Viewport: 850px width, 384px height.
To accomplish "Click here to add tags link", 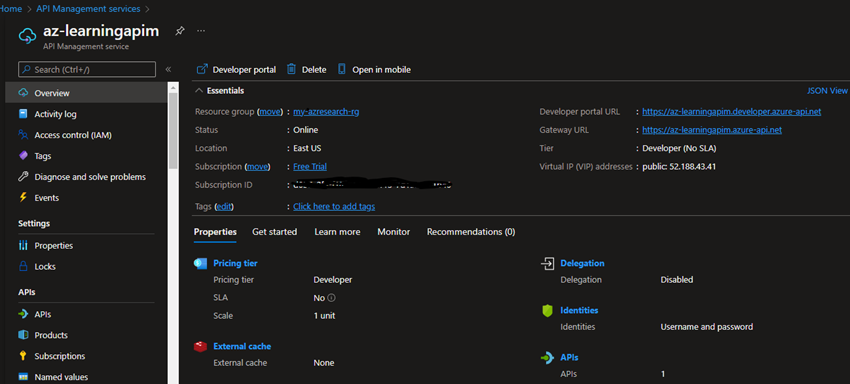I will click(x=334, y=207).
